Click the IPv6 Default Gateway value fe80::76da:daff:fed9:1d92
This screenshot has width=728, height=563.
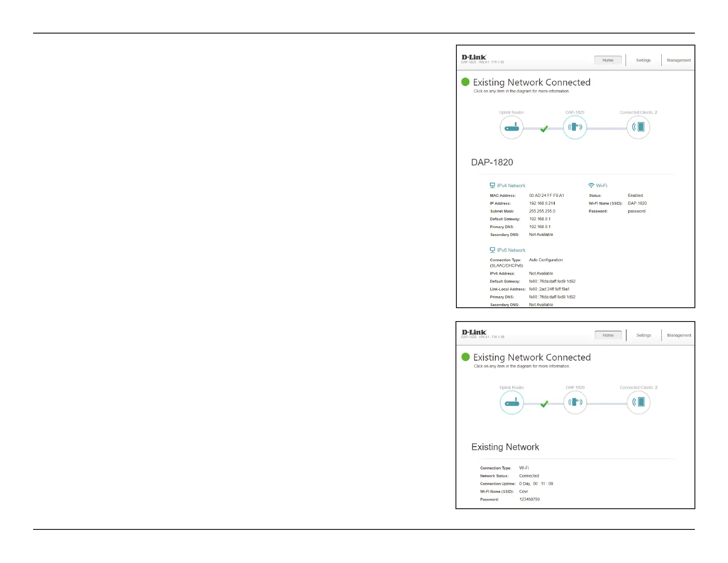(552, 281)
